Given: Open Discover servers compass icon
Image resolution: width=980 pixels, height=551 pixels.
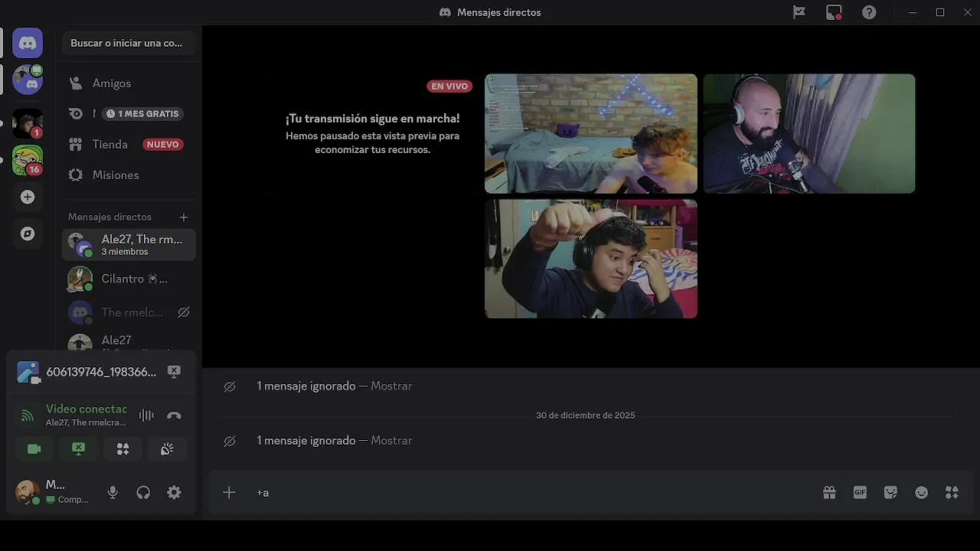Looking at the screenshot, I should tap(28, 233).
